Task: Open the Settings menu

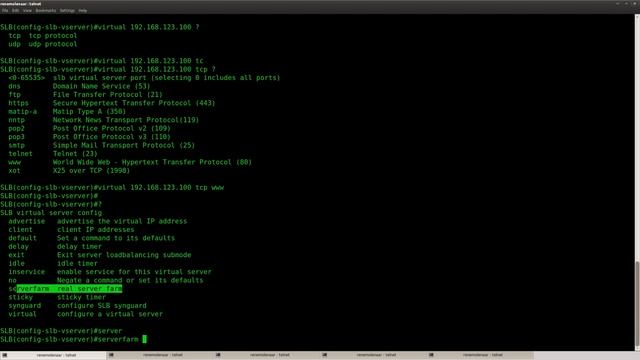Action: [67, 11]
